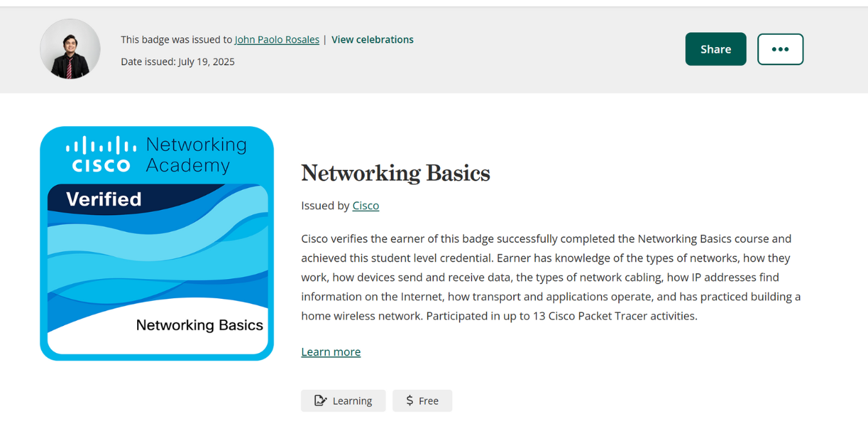Open the Learn more link

330,351
